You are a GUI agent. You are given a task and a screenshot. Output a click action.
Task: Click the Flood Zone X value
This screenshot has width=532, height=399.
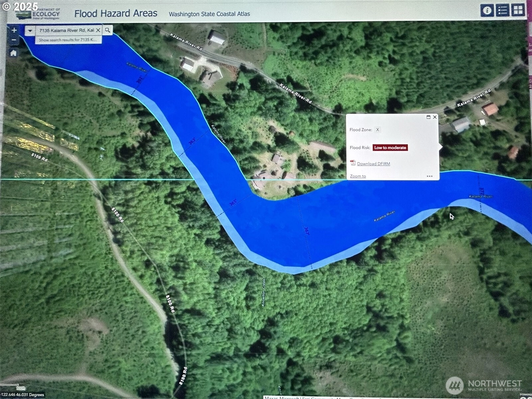pyautogui.click(x=377, y=130)
